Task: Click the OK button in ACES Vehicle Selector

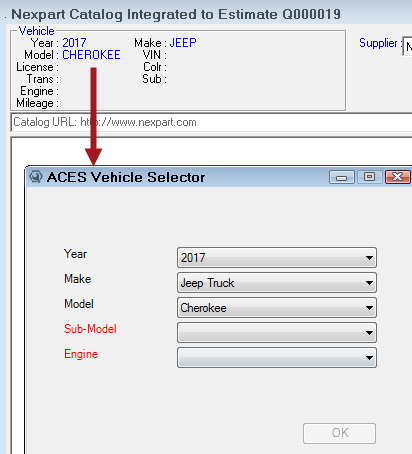Action: 339,433
